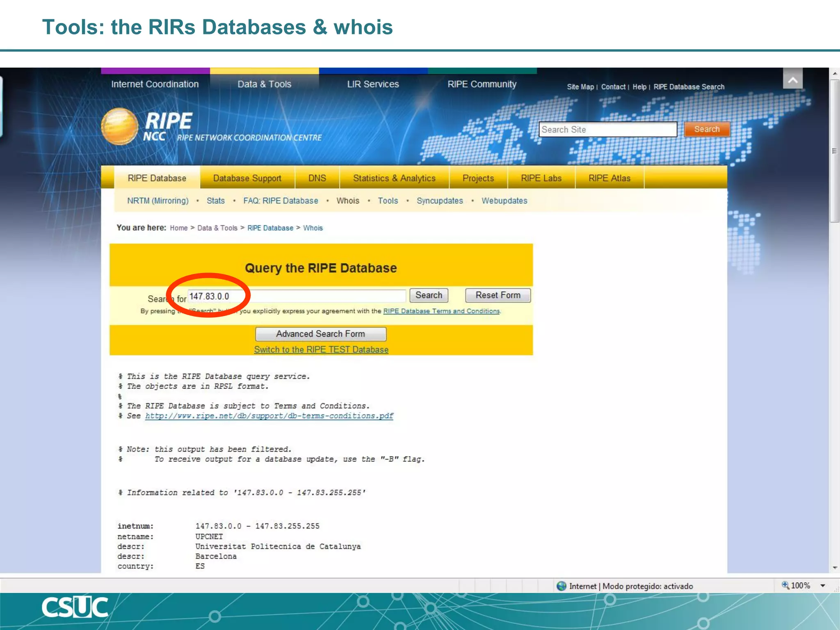840x630 pixels.
Task: Open the zoom level dropdown arrow
Action: click(x=822, y=586)
